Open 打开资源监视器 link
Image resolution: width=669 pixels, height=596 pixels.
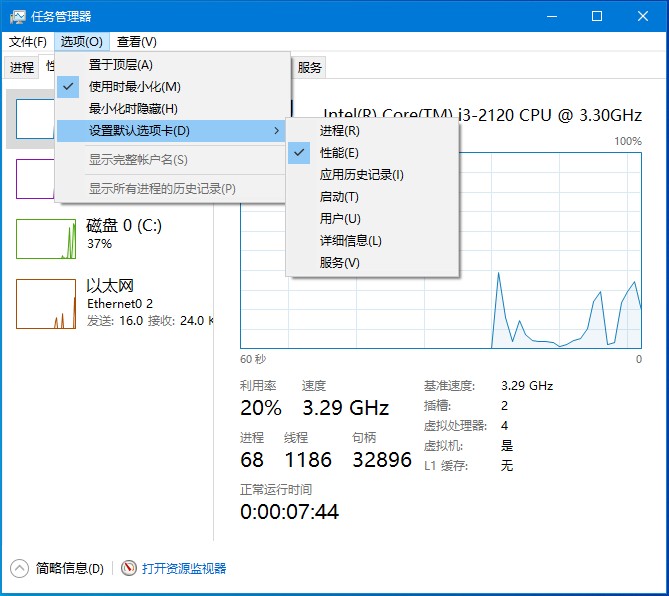(184, 568)
